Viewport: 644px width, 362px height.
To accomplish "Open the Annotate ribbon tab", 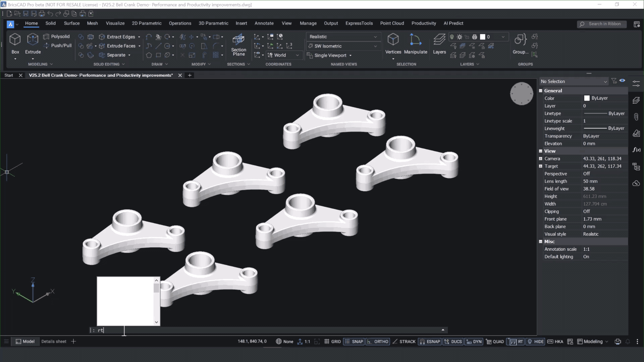I will point(264,23).
